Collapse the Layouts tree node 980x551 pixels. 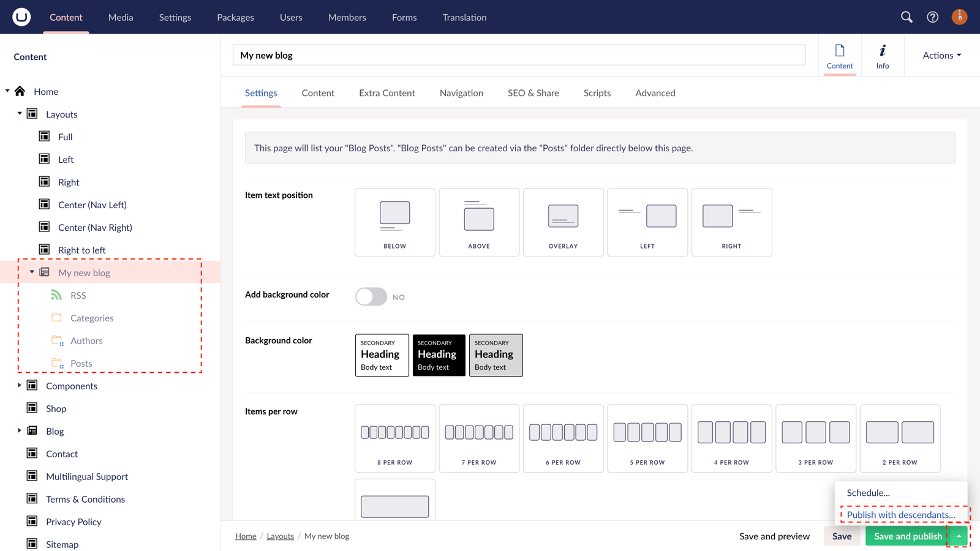point(20,114)
